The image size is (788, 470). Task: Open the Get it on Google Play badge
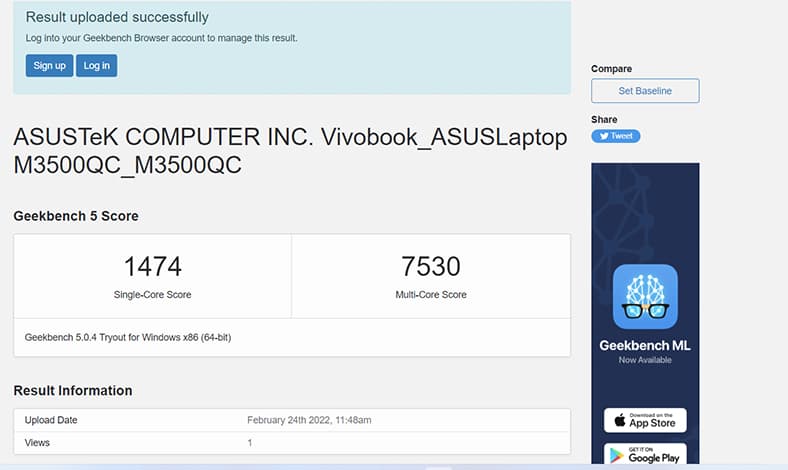pos(645,455)
